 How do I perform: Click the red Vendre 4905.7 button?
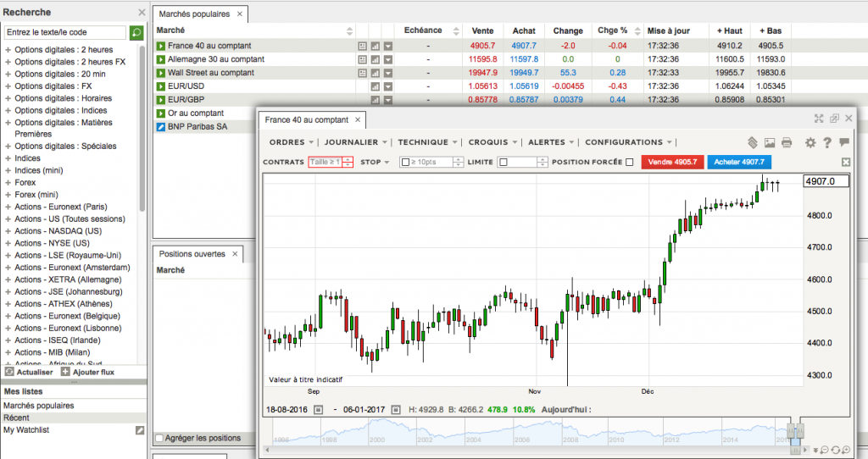pos(673,162)
